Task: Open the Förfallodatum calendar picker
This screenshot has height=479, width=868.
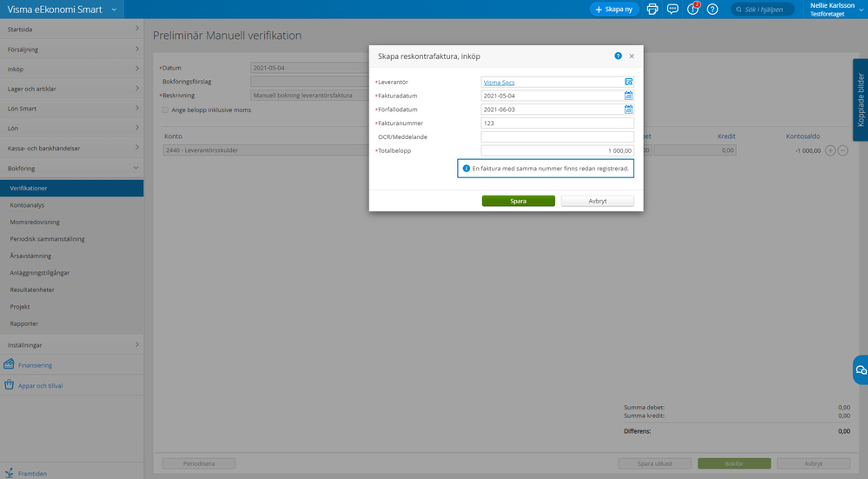Action: click(628, 110)
